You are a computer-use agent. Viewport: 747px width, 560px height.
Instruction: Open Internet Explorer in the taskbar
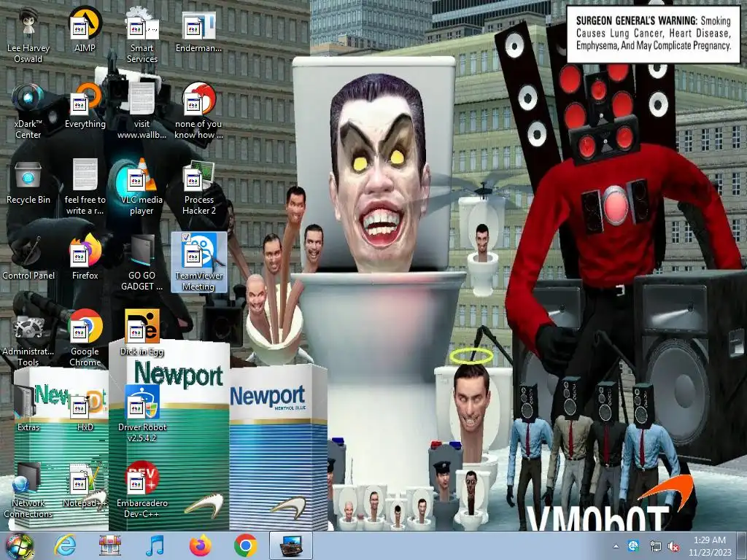point(65,545)
